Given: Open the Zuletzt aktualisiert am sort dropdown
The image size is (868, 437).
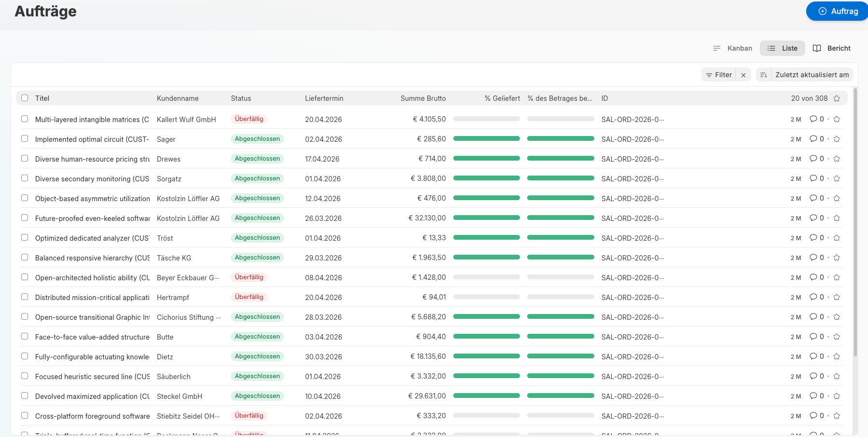Looking at the screenshot, I should 812,75.
